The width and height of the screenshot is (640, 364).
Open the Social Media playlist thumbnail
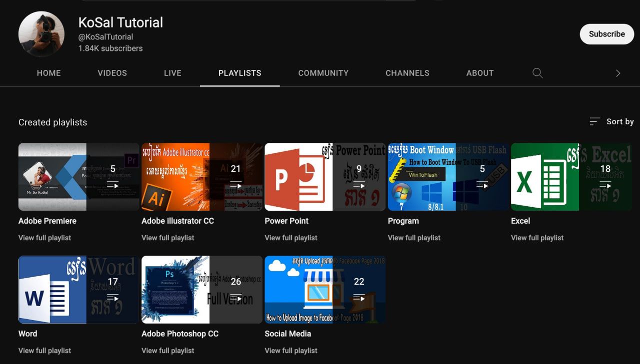[325, 290]
